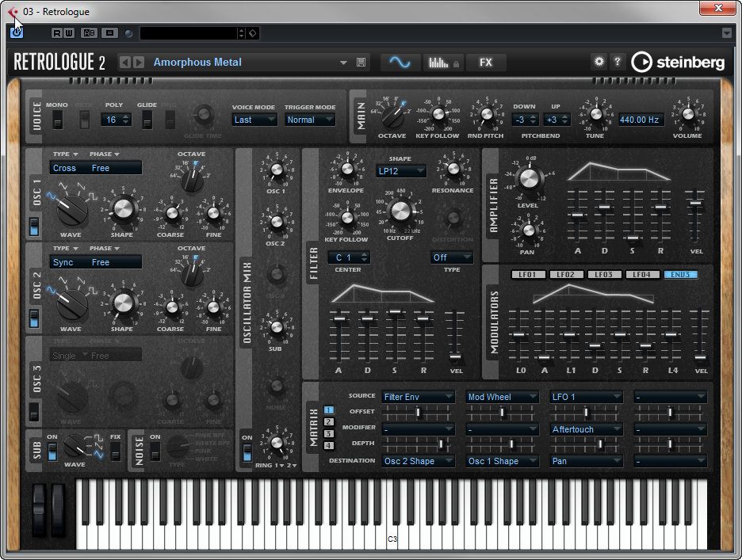Screen dimensions: 742x560
Task: Click the Steinberg logo
Action: [x=678, y=62]
